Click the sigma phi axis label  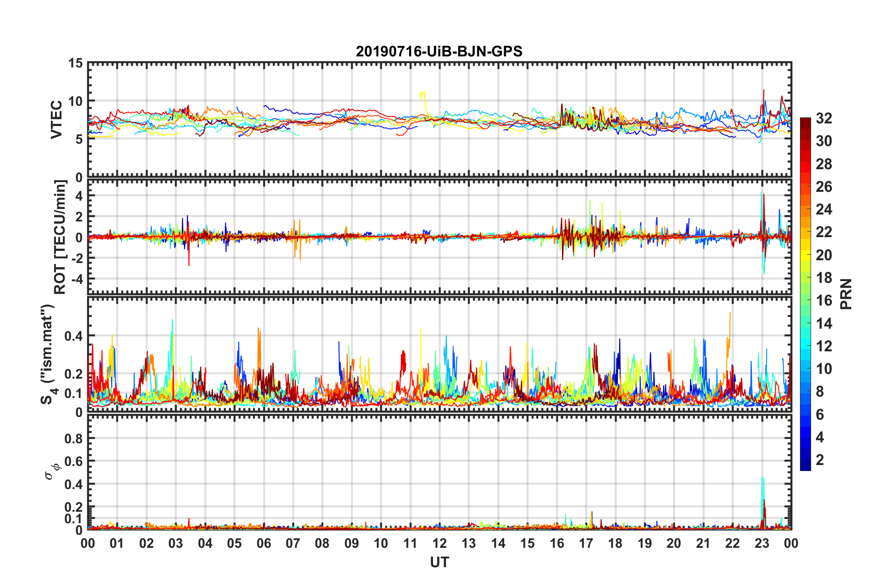tap(52, 472)
